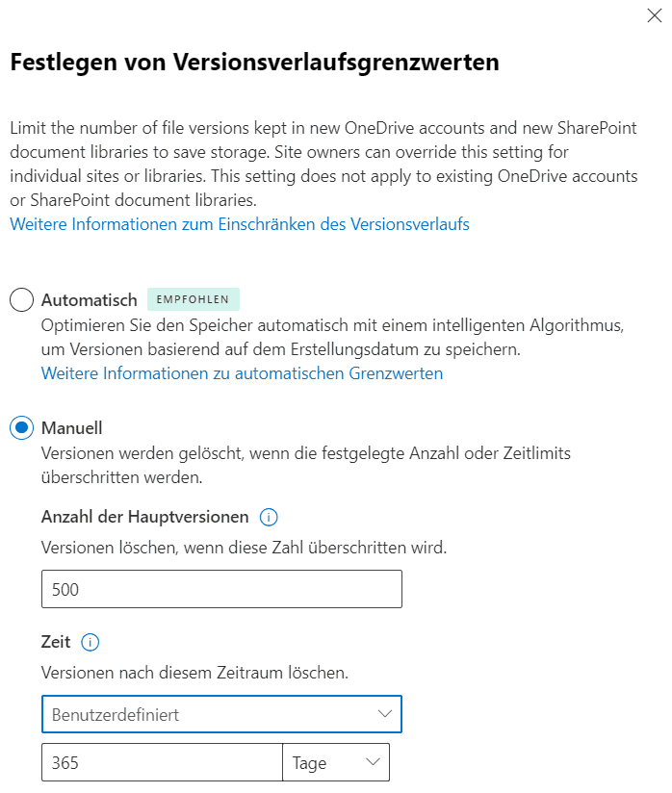Open the Tage unit dropdown

(336, 762)
